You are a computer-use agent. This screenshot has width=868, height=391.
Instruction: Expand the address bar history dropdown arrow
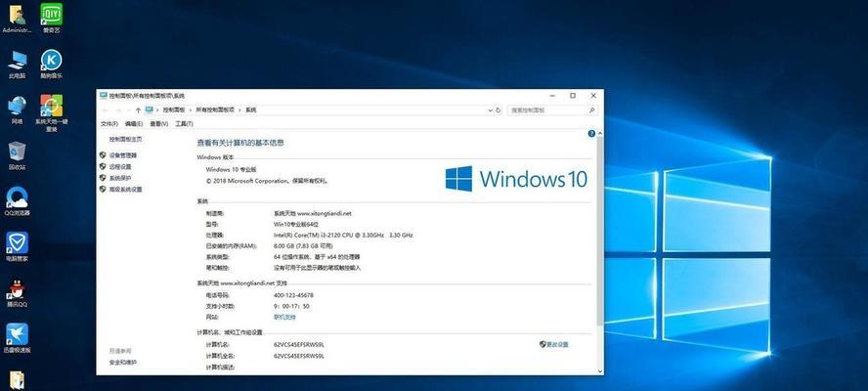(x=490, y=110)
